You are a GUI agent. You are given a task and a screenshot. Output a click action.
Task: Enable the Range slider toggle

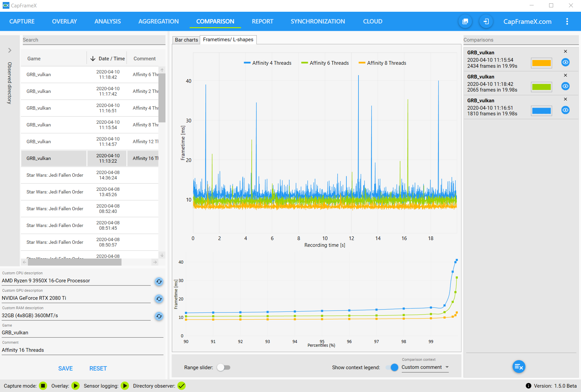click(224, 368)
